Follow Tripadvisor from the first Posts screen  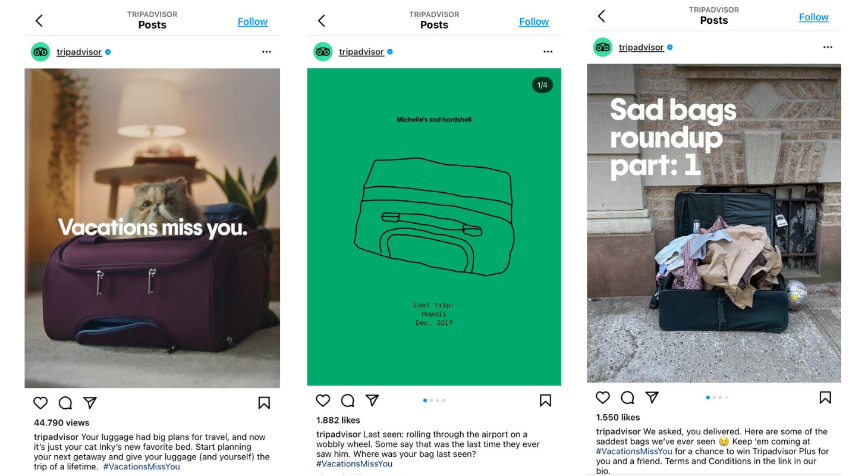point(253,21)
